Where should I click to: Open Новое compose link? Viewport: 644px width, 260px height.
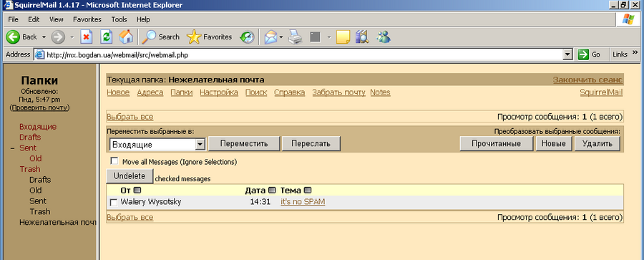(118, 92)
